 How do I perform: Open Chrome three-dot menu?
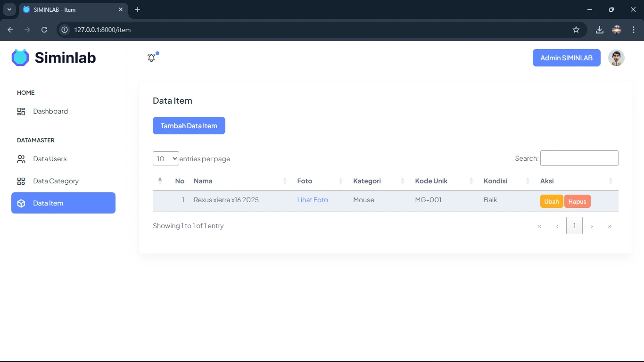634,30
